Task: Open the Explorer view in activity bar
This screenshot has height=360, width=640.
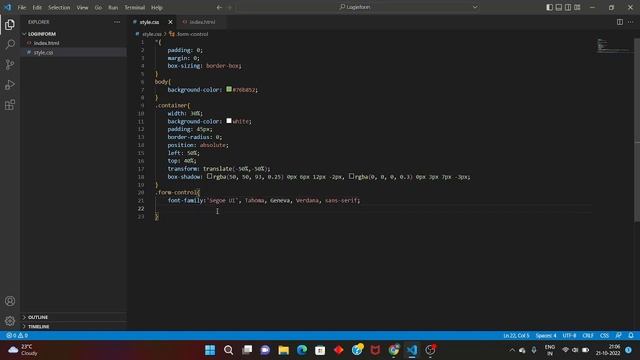Action: [x=10, y=24]
